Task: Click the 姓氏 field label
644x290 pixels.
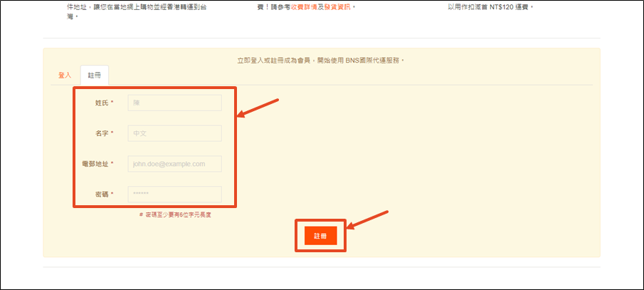Action: click(x=100, y=103)
